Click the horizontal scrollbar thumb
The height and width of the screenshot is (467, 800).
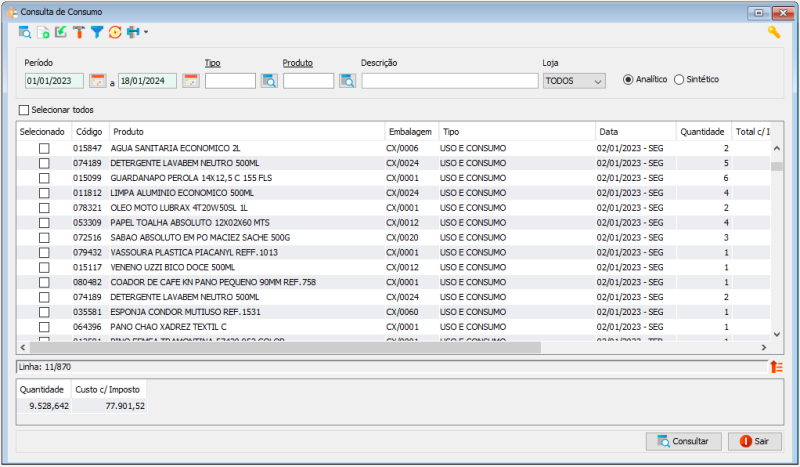coord(285,347)
